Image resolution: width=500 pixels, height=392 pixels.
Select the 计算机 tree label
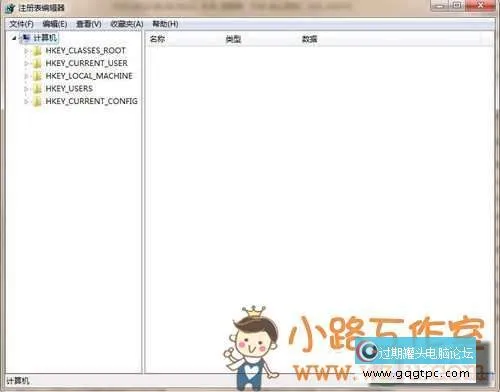pyautogui.click(x=45, y=38)
